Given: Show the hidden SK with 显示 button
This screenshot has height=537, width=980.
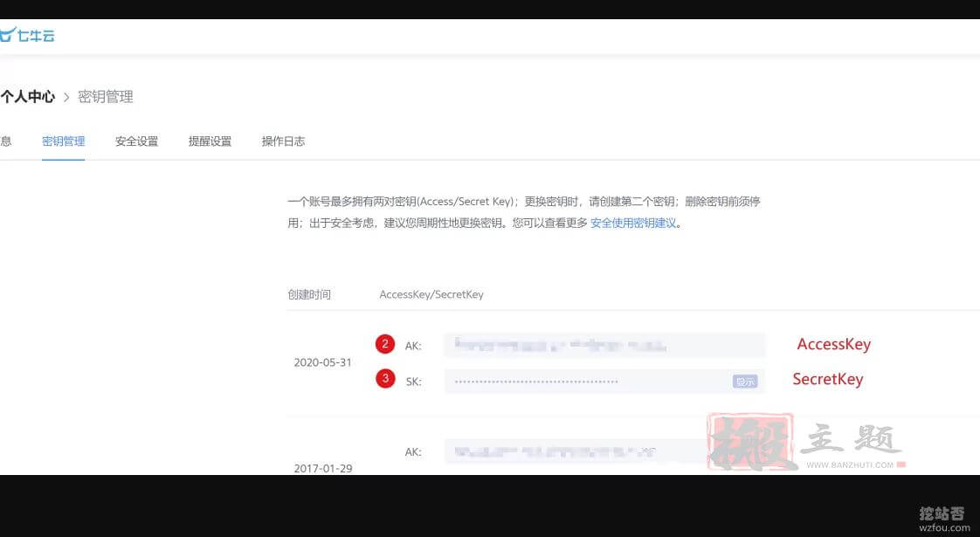Looking at the screenshot, I should tap(744, 382).
